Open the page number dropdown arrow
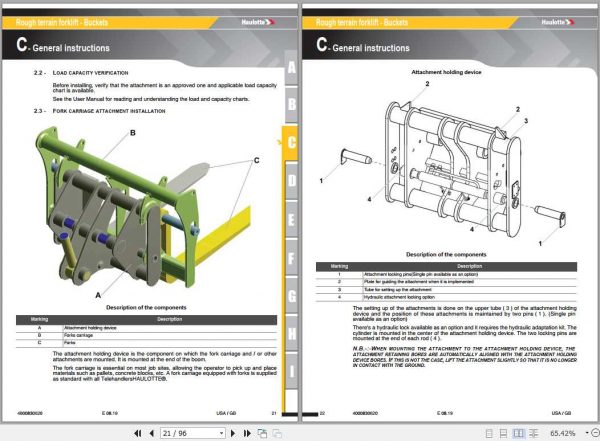The width and height of the screenshot is (600, 441). (221, 433)
